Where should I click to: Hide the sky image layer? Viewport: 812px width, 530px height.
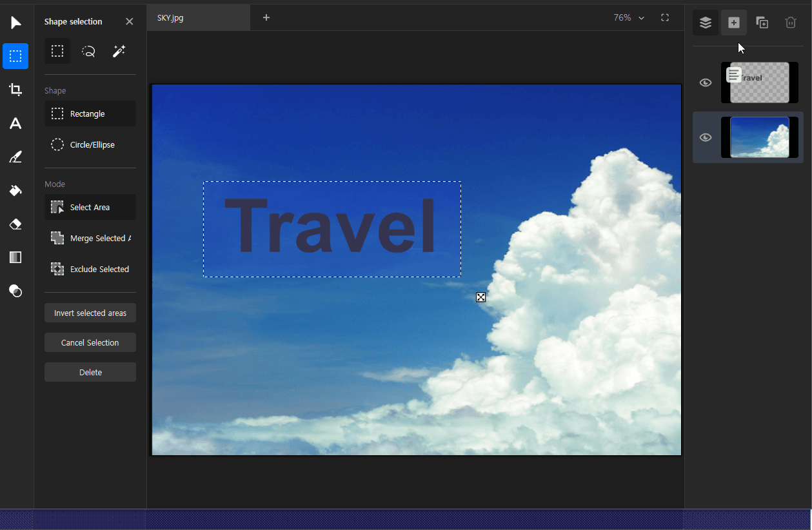(x=706, y=137)
